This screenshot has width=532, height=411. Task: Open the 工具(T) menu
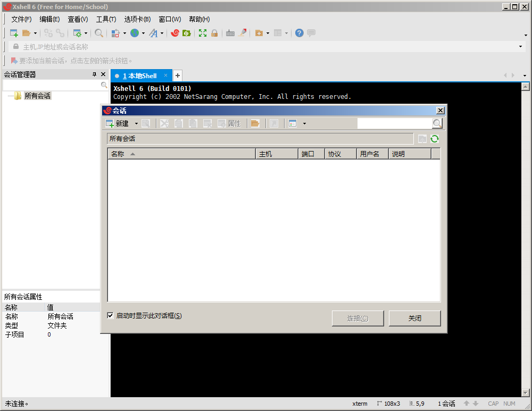click(x=106, y=19)
